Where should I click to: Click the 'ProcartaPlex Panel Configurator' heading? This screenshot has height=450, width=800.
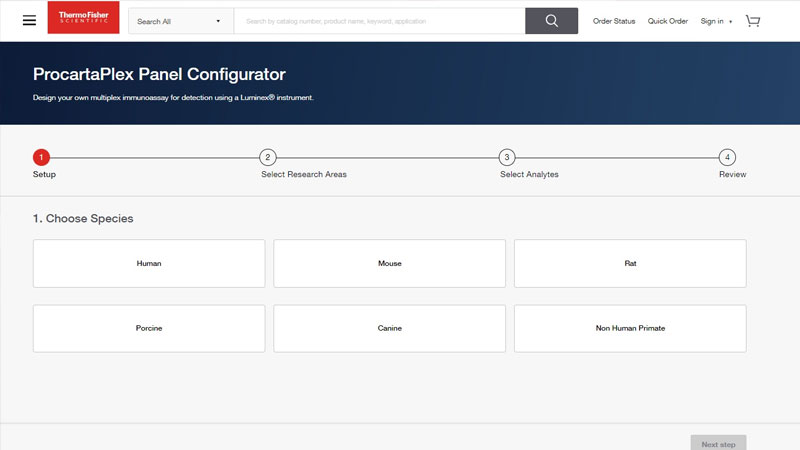click(x=159, y=74)
